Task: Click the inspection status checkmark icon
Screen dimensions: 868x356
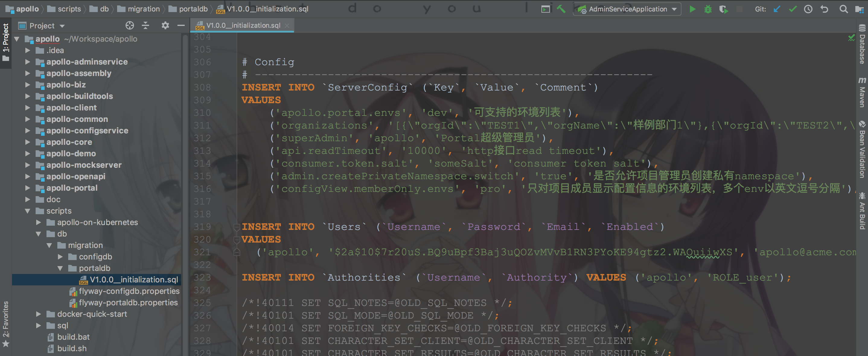Action: pyautogui.click(x=851, y=38)
